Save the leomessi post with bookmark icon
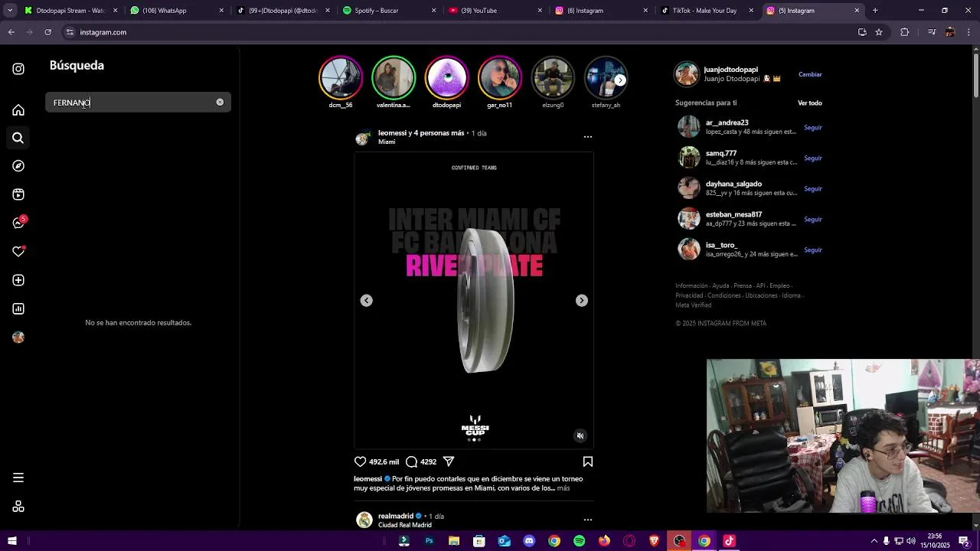Viewport: 980px width, 551px height. point(588,461)
